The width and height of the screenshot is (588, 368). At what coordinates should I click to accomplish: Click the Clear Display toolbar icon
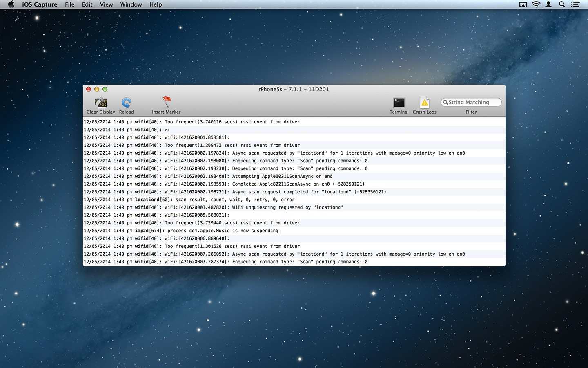[x=101, y=102]
